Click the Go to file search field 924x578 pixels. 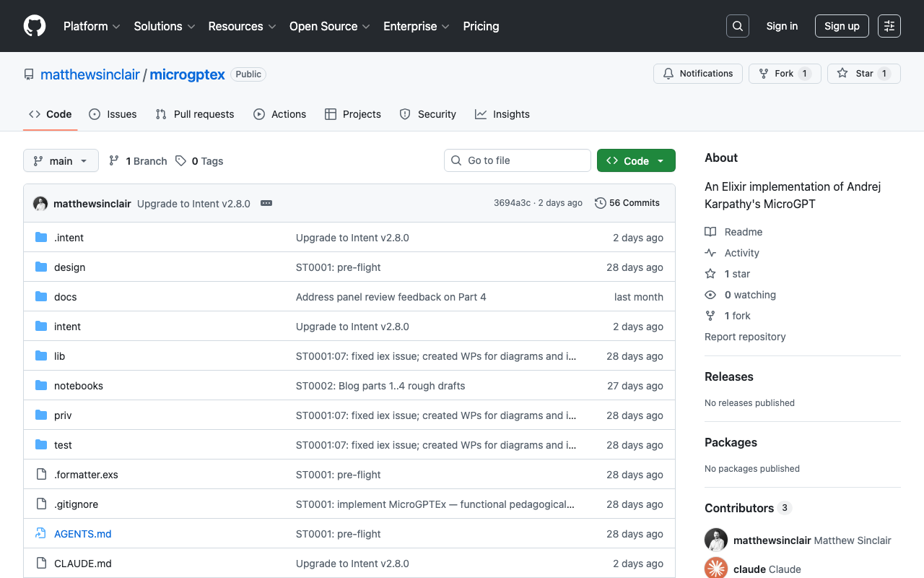point(518,160)
